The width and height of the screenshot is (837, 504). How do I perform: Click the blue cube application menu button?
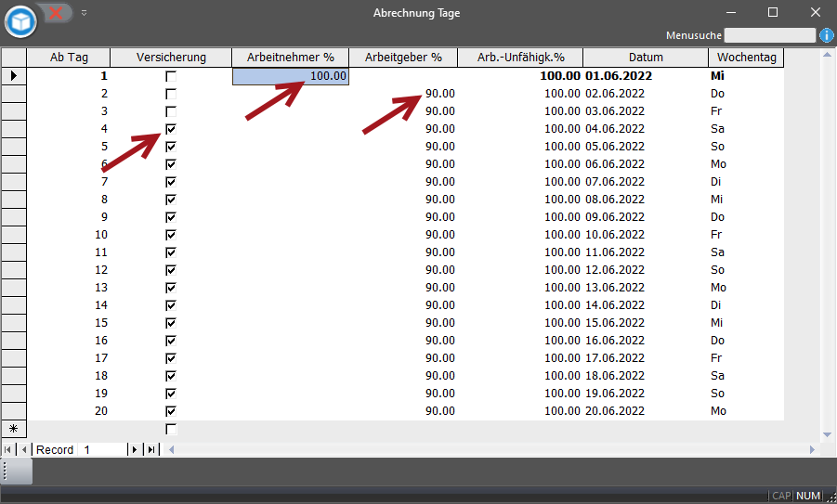[20, 19]
